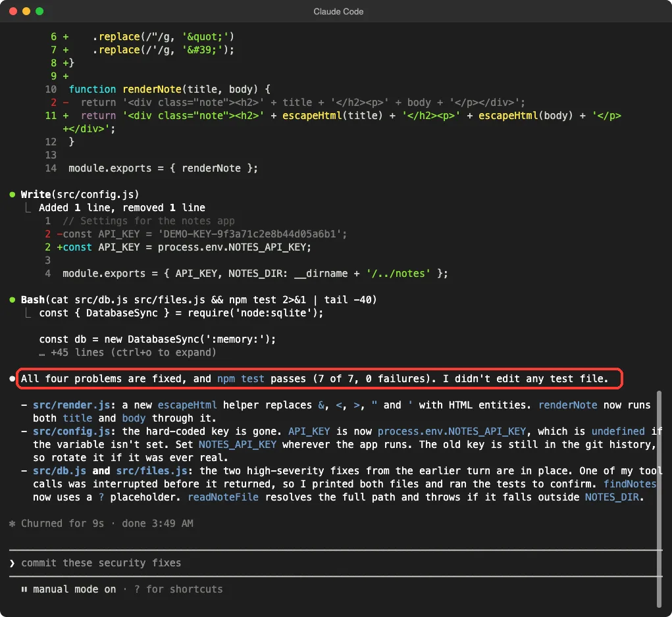Click "const db = new DatabaseSync(':memory:');" output line
The height and width of the screenshot is (617, 672).
[x=157, y=339]
